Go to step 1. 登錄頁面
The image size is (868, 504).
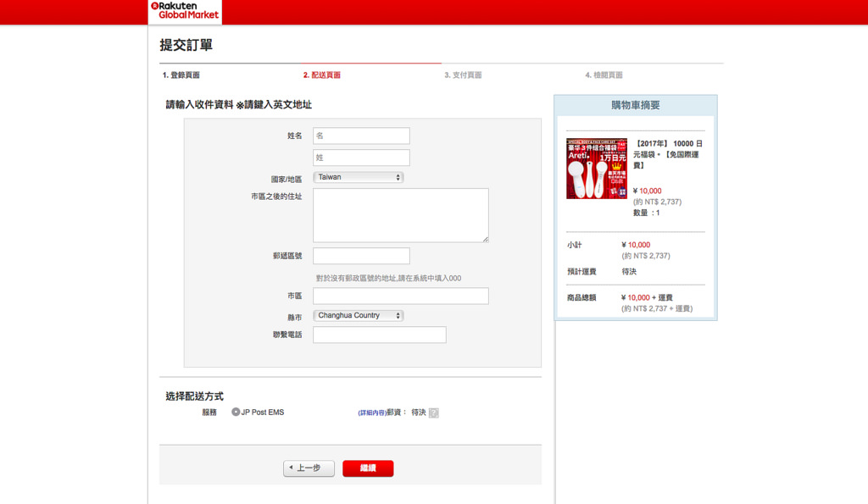[x=181, y=75]
